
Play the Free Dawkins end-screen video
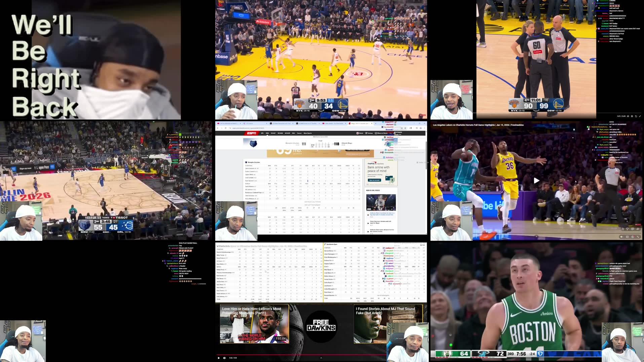[x=219, y=358]
